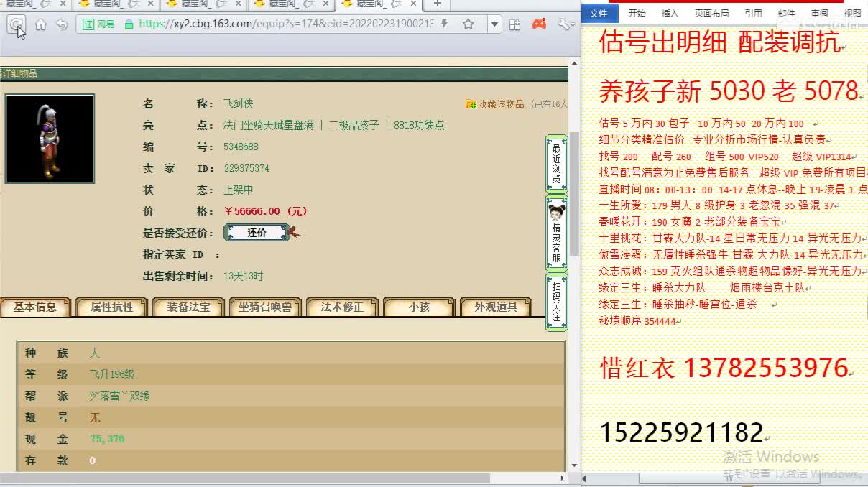Click the web page vertical scrollbar
This screenshot has width=868, height=487.
click(574, 194)
